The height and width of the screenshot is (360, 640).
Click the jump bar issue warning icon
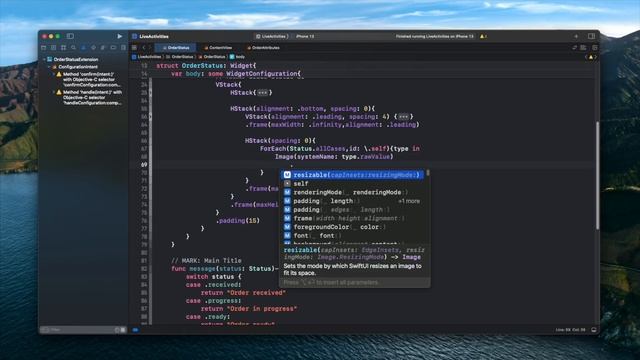pyautogui.click(x=591, y=57)
